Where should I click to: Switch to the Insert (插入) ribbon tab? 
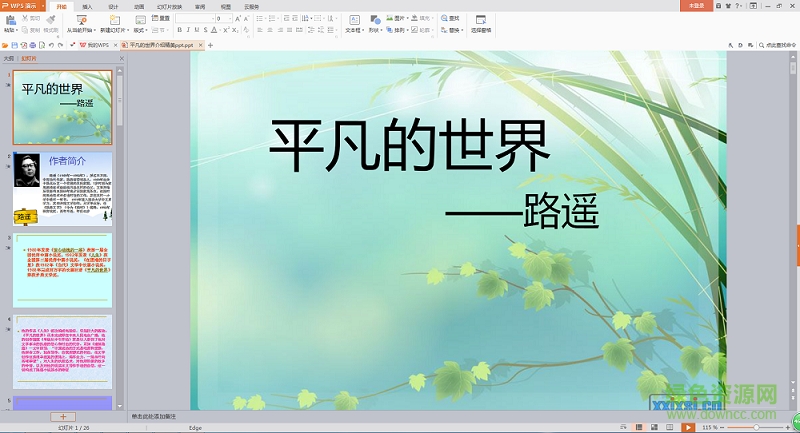pos(87,7)
